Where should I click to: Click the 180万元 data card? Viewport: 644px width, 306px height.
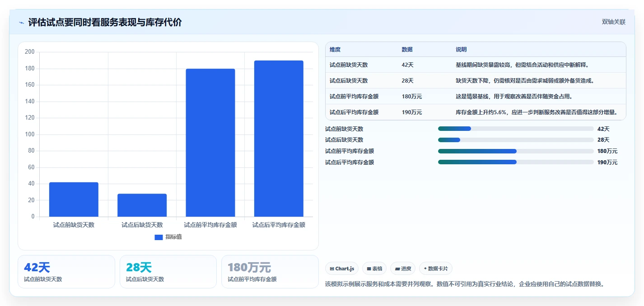[270, 272]
